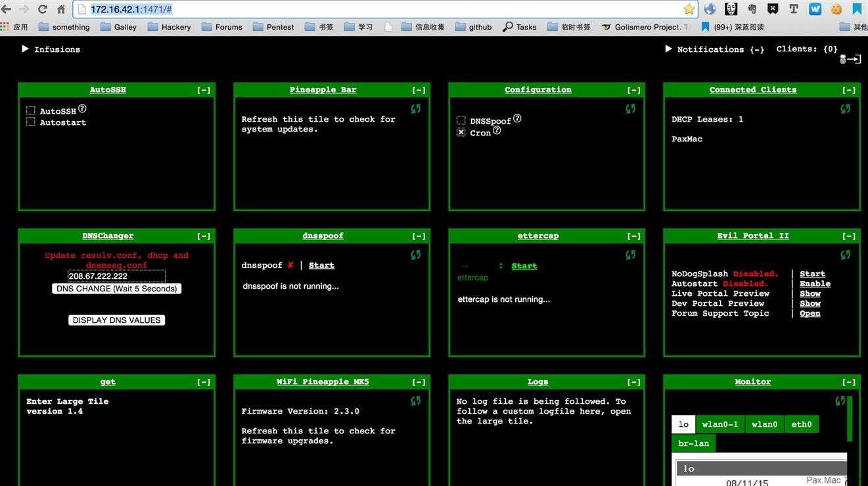Click the Monitor tile vertical scrollbar
Image resolution: width=868 pixels, height=486 pixels.
pos(849,418)
